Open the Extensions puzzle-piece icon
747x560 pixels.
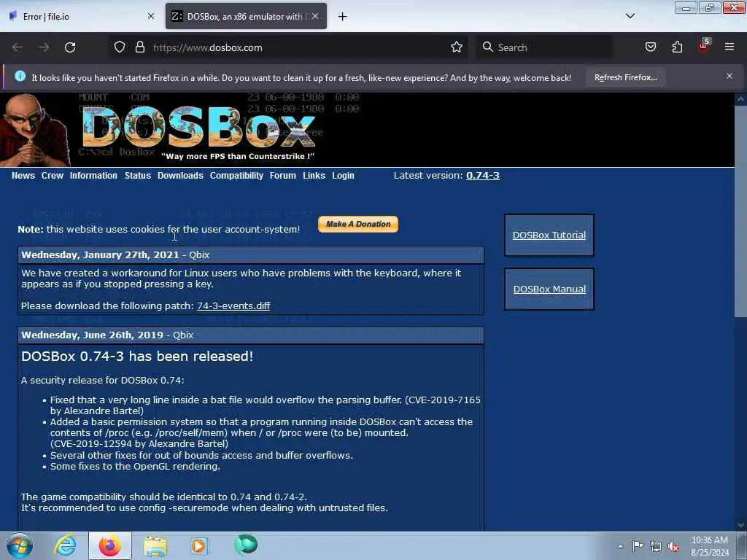677,47
